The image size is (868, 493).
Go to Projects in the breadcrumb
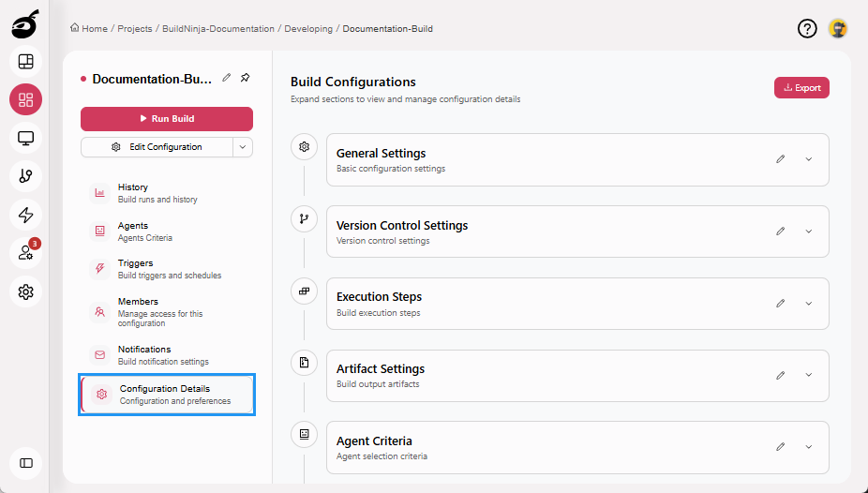click(x=135, y=28)
